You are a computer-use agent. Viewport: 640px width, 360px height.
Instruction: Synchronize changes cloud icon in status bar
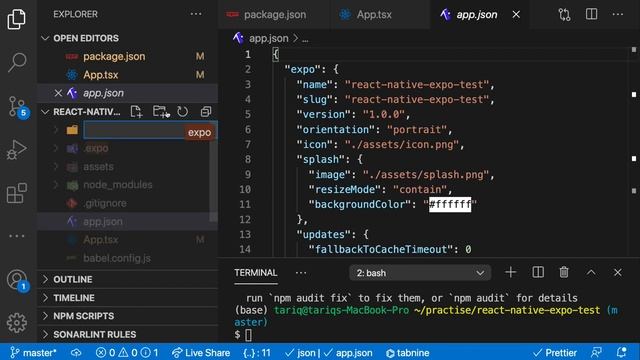point(76,353)
